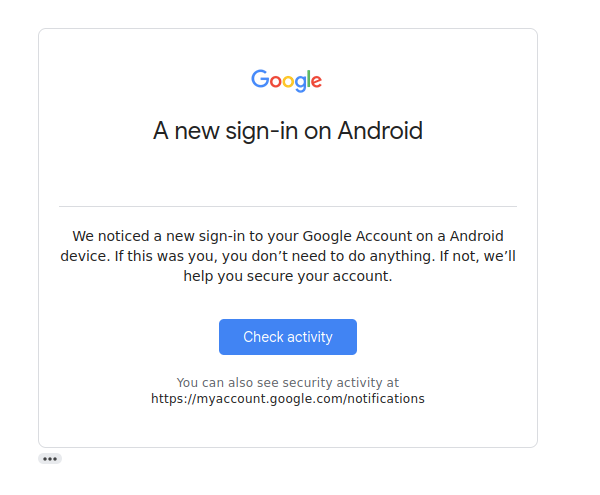
Task: Click the blue capital G in the logo
Action: click(x=260, y=79)
